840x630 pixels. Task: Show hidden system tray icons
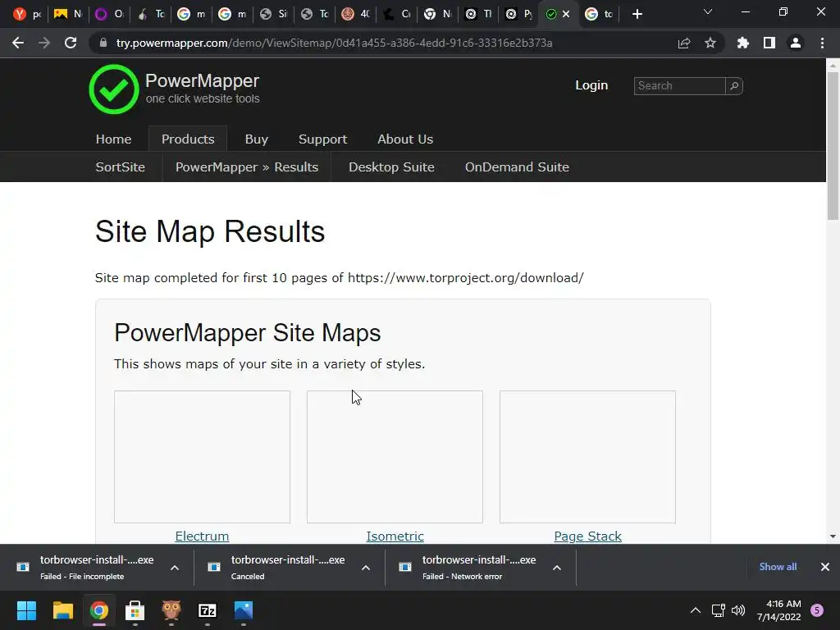tap(696, 610)
